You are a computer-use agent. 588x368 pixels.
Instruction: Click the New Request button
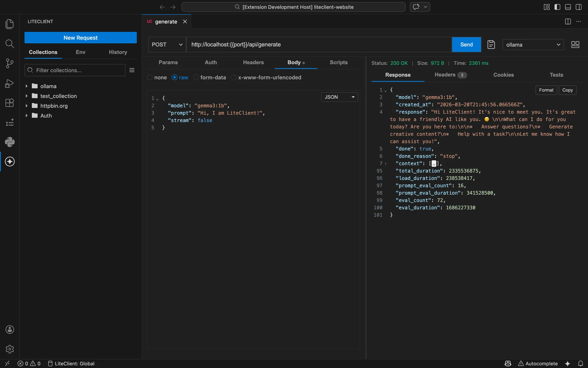[81, 38]
